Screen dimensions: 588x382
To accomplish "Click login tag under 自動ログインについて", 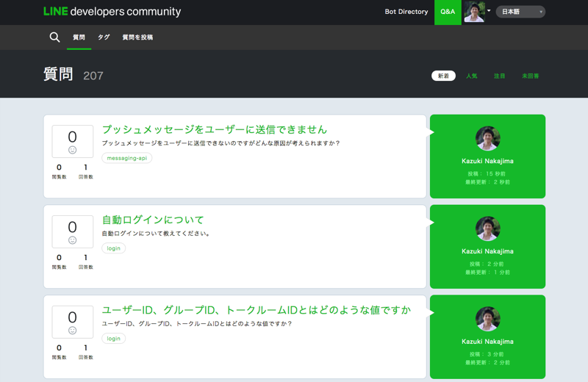I will point(114,248).
